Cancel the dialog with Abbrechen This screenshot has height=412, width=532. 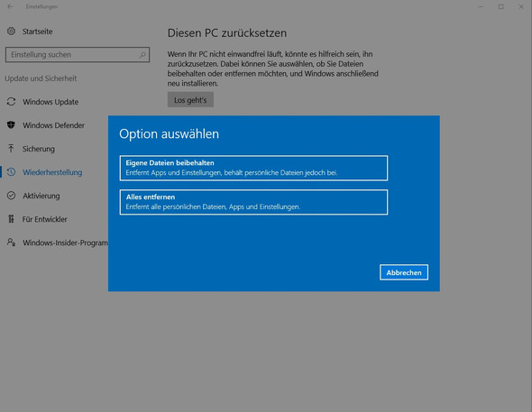(404, 272)
